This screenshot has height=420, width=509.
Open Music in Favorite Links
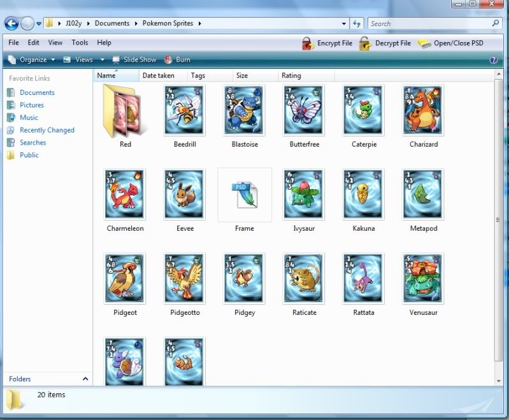click(22, 117)
